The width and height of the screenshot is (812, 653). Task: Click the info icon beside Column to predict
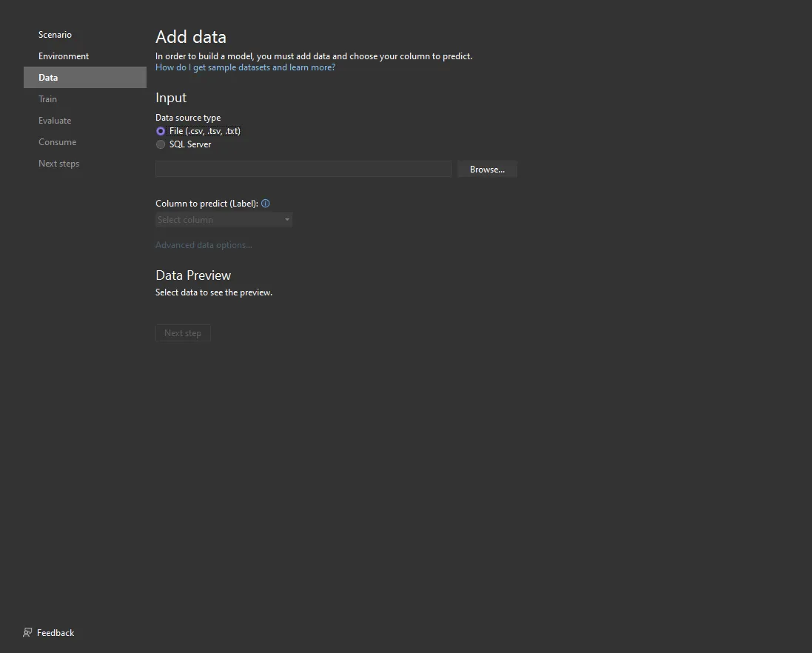266,204
